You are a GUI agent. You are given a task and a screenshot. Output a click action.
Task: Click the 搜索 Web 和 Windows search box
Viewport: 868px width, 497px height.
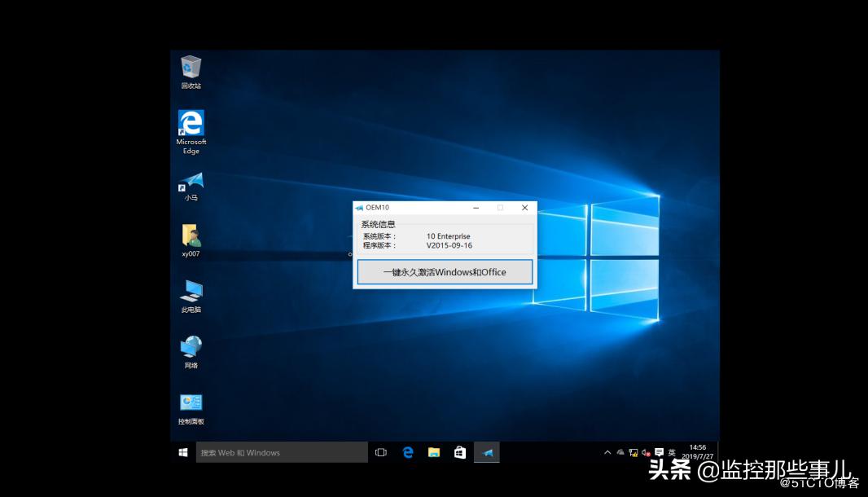pos(281,452)
